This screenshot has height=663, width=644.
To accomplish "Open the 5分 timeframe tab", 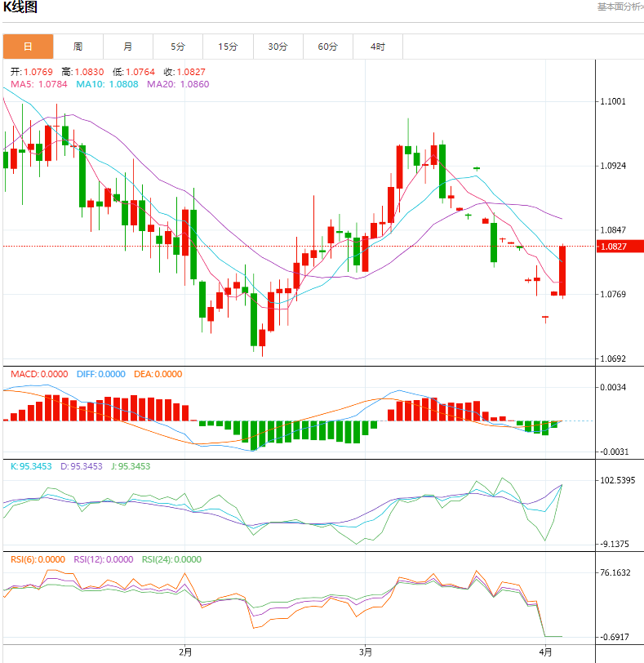I will tap(178, 47).
